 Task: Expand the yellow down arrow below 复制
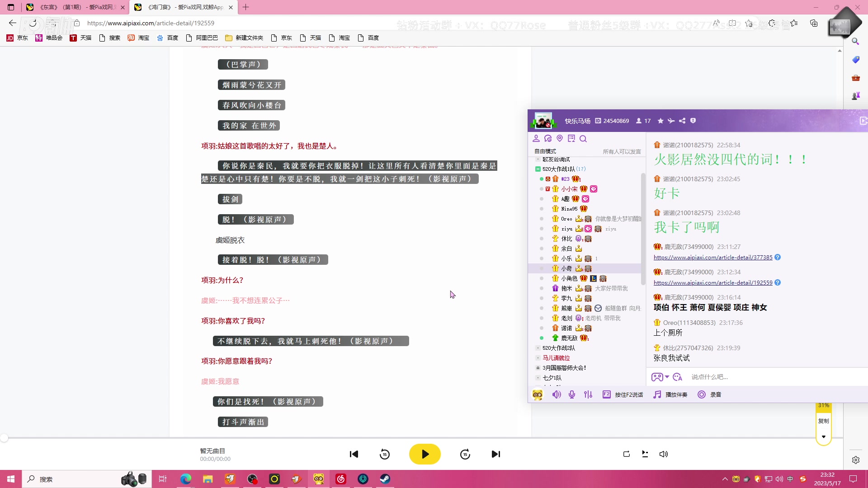coord(824,437)
